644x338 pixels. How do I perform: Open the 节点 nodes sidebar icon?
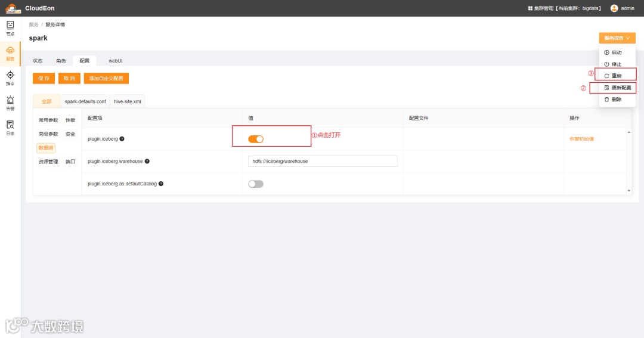click(x=10, y=29)
